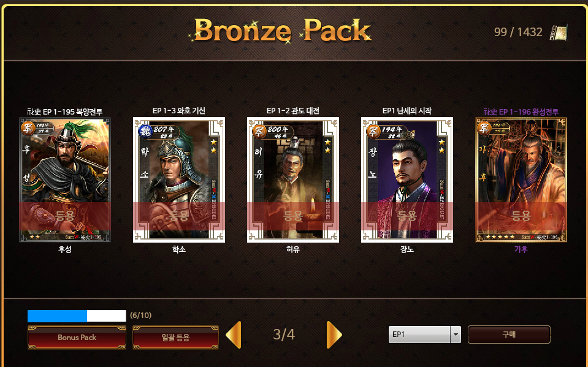Click the faction emblem on the 가후 card
588x367 pixels.
pyautogui.click(x=484, y=128)
